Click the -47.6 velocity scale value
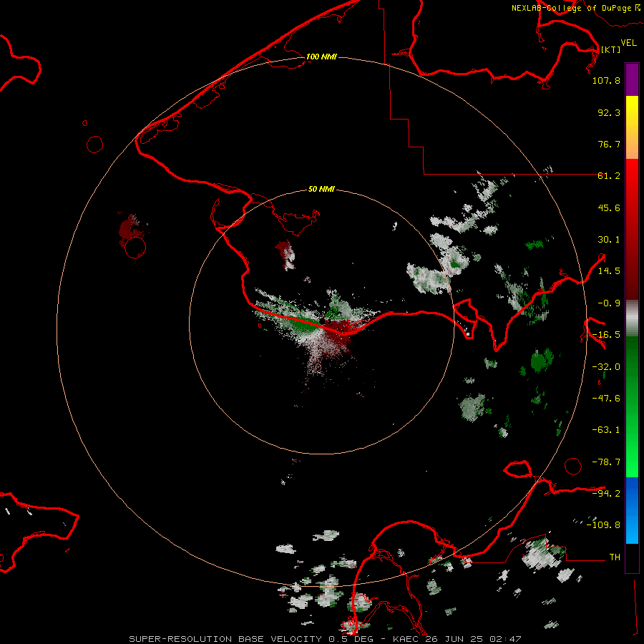 pyautogui.click(x=606, y=399)
